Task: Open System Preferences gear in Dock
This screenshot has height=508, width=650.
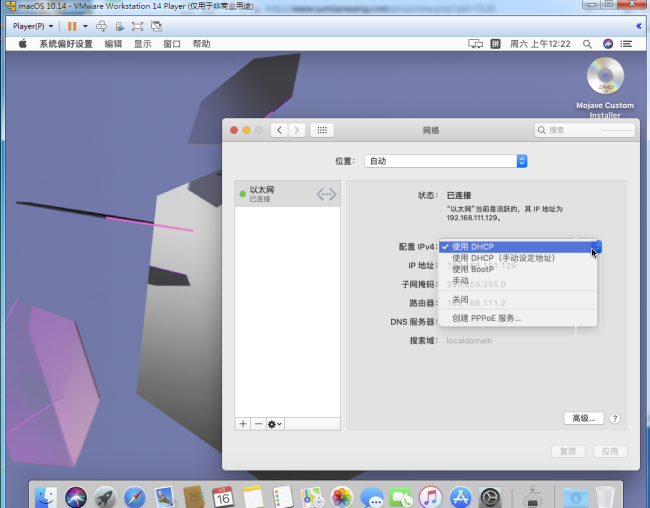Action: click(x=490, y=497)
